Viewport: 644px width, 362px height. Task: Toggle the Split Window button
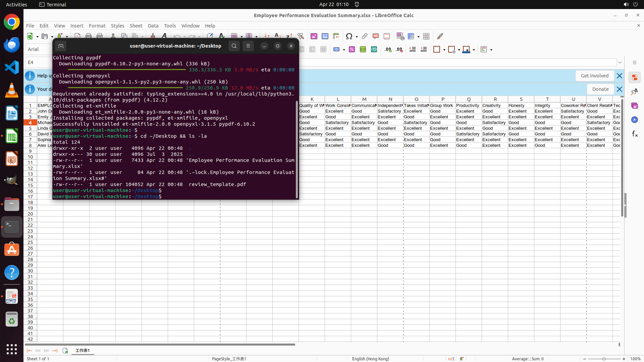[426, 36]
